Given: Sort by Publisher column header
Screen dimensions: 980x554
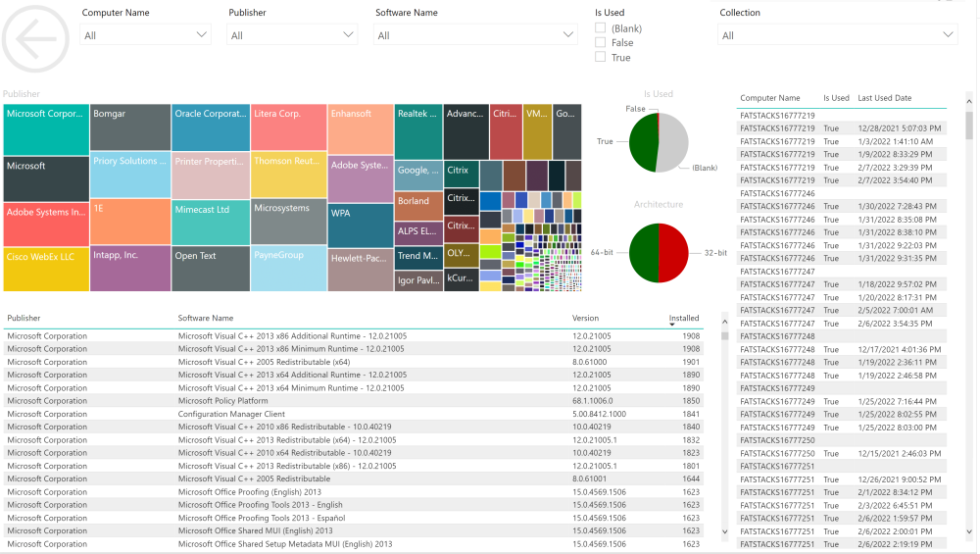Looking at the screenshot, I should pos(24,318).
